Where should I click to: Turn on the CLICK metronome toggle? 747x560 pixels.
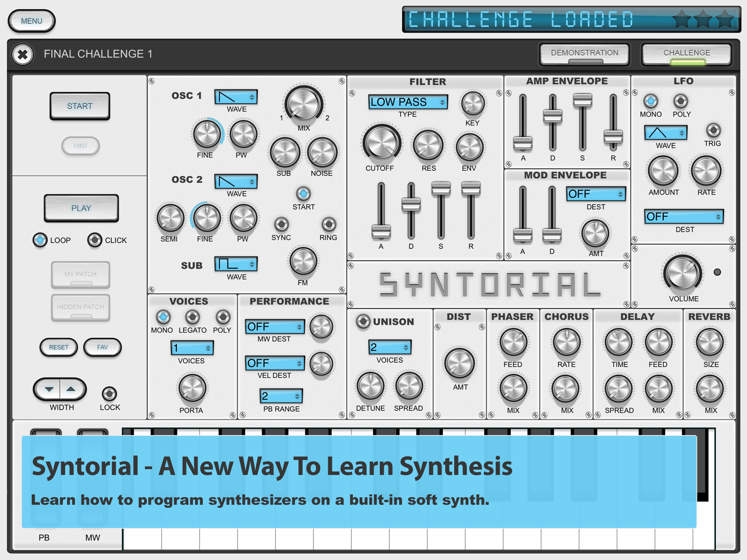tap(95, 240)
